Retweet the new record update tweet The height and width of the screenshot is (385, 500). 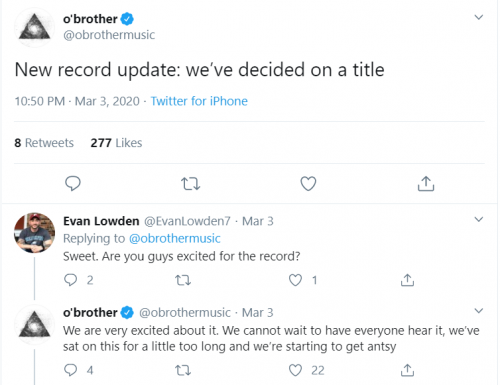[190, 184]
